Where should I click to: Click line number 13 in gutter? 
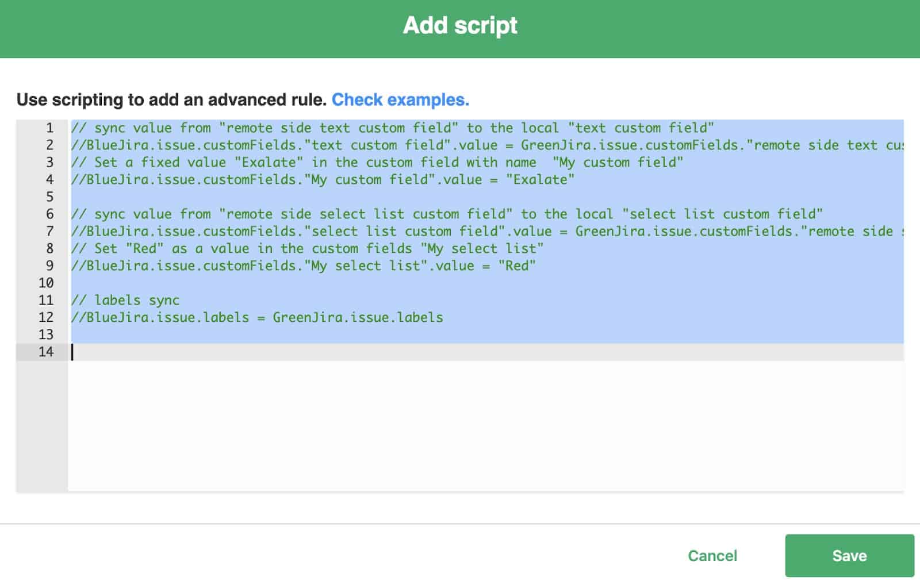(x=46, y=335)
